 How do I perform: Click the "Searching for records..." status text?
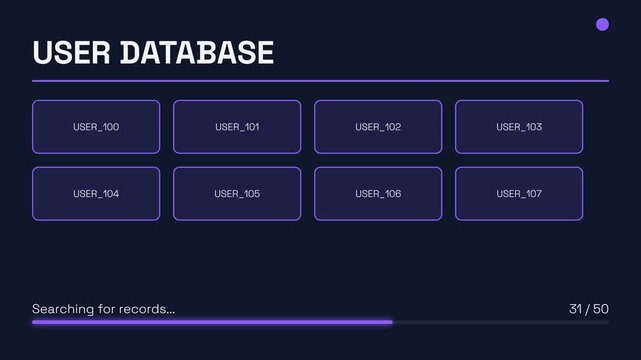click(103, 309)
